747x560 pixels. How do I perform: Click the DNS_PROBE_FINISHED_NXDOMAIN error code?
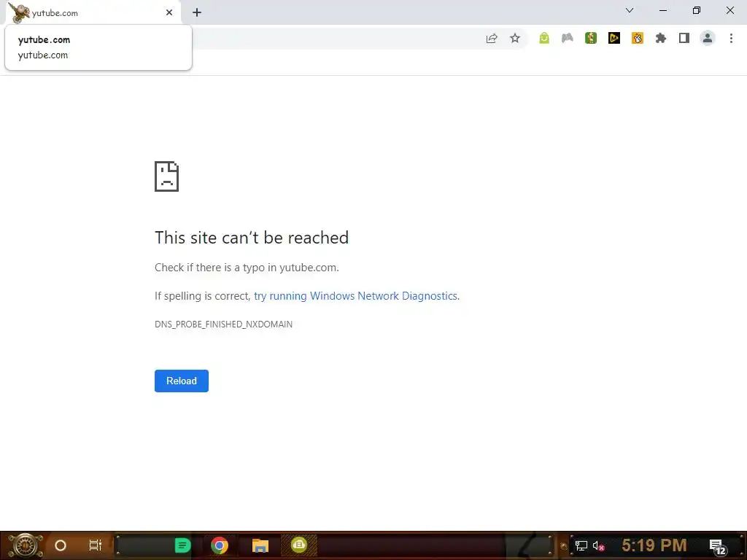(223, 324)
